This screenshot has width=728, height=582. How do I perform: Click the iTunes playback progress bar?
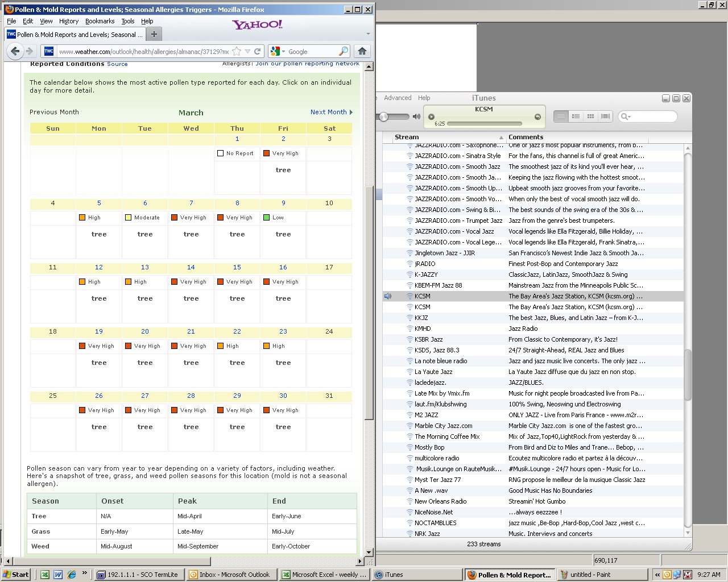pyautogui.click(x=483, y=123)
